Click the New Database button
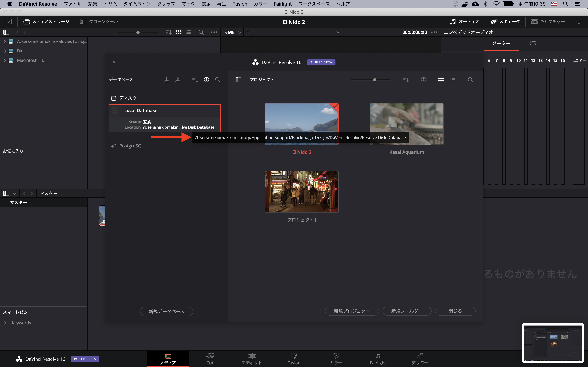The image size is (588, 367). (166, 311)
